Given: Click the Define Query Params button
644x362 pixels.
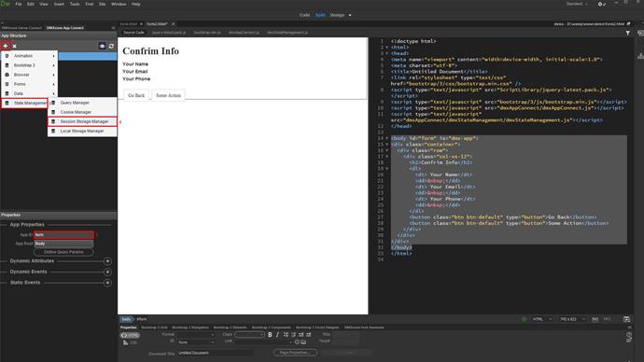Looking at the screenshot, I should point(63,252).
